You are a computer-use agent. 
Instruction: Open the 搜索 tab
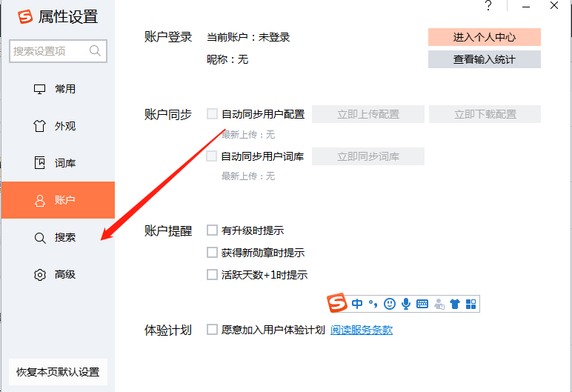[x=58, y=238]
